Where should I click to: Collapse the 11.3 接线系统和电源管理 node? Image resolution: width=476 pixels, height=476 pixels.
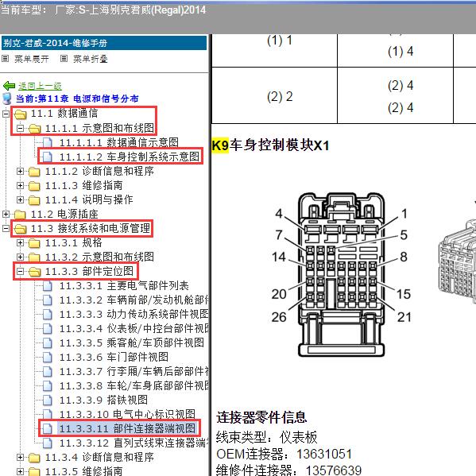coord(6,228)
